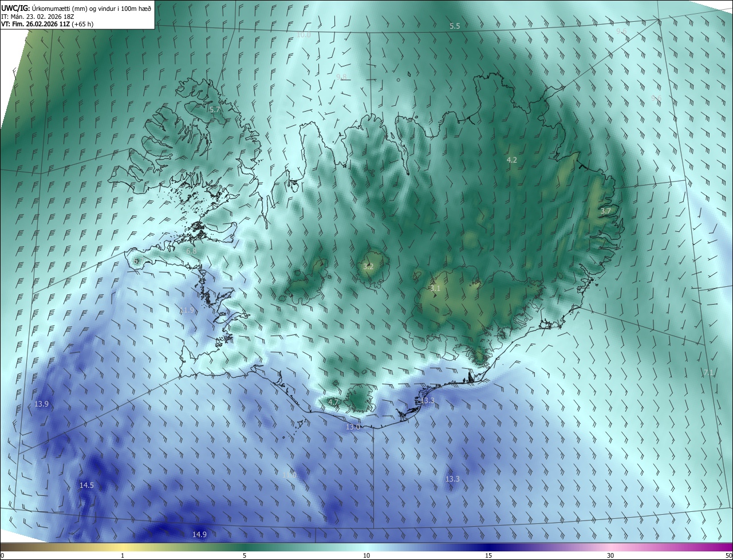Screen dimensions: 733x560
Task: Click the 1 tick on the color scale
Action: tap(123, 556)
